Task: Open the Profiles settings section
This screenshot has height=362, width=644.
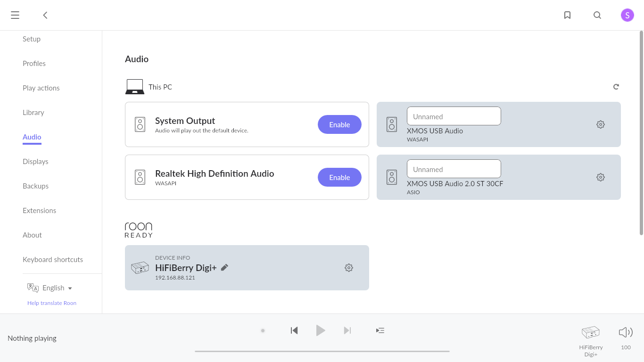Action: (x=34, y=64)
